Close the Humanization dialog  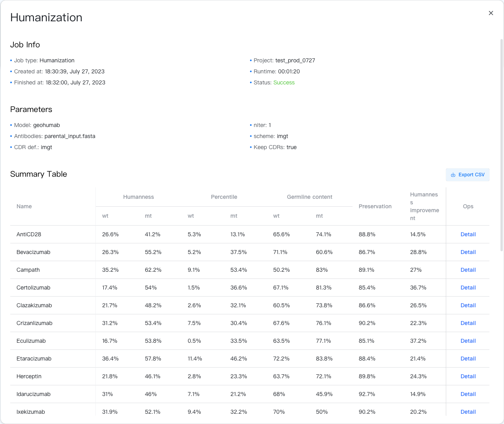(x=491, y=13)
